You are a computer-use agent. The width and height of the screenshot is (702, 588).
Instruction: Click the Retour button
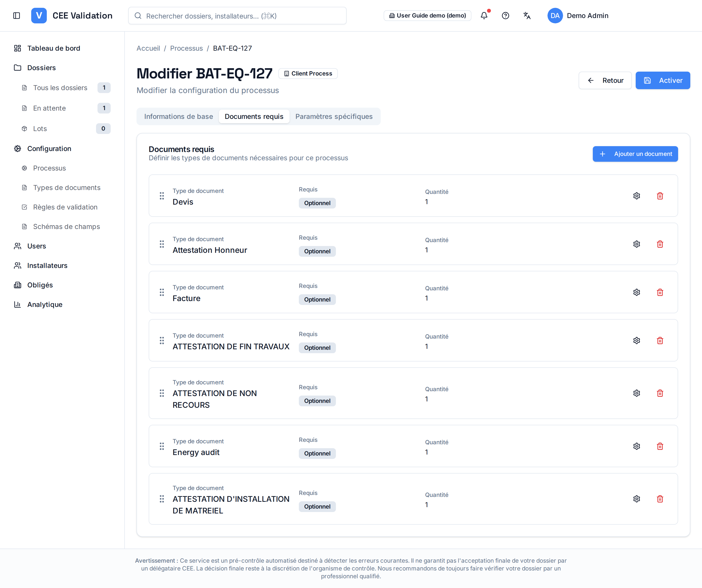pos(605,81)
